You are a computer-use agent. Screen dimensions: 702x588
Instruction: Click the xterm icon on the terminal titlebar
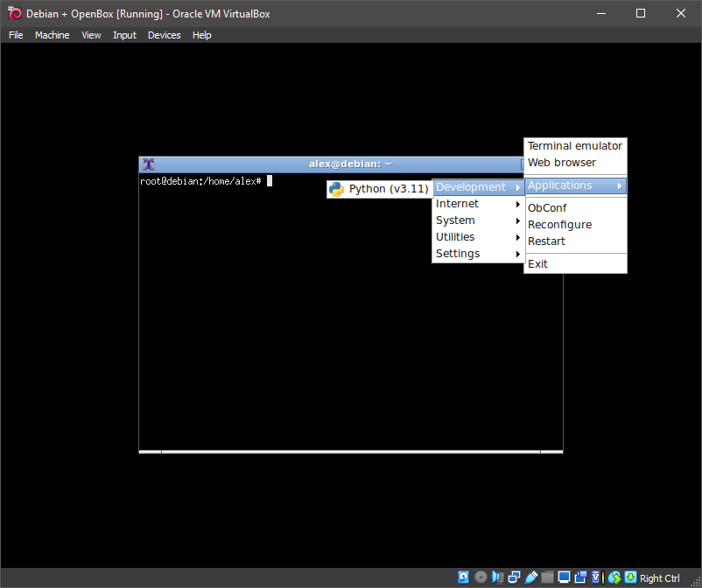coord(147,164)
